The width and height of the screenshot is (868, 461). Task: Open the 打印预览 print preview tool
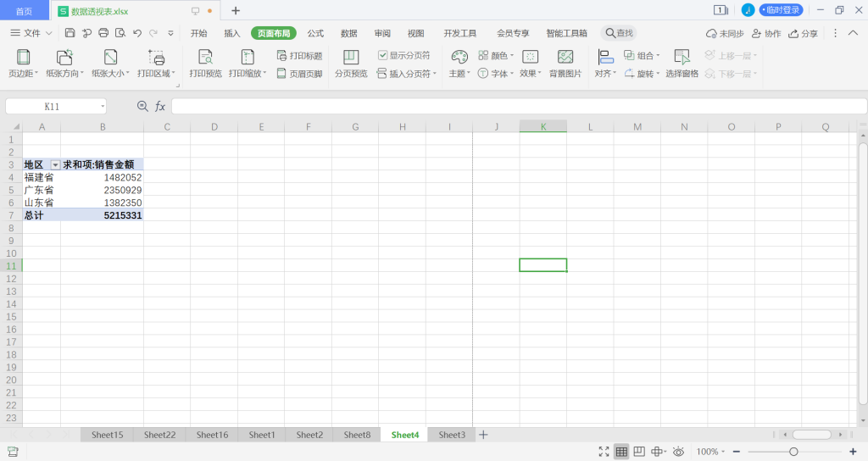tap(205, 64)
